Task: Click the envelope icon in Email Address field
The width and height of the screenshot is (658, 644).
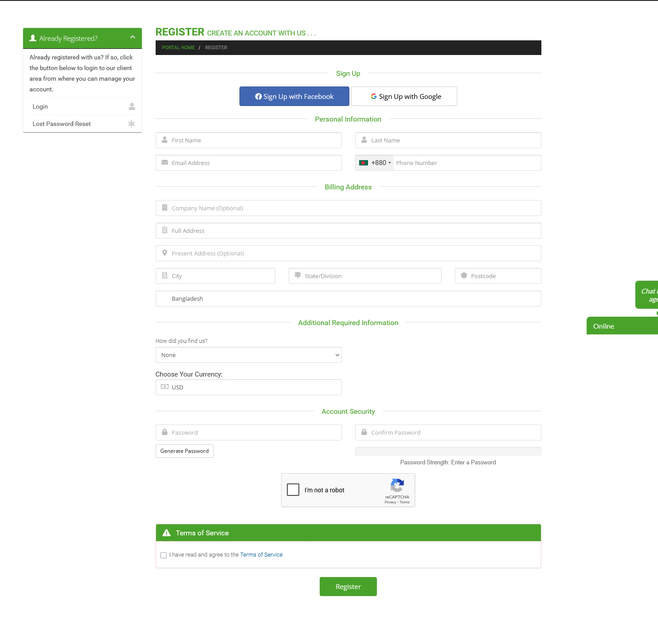Action: click(x=164, y=163)
